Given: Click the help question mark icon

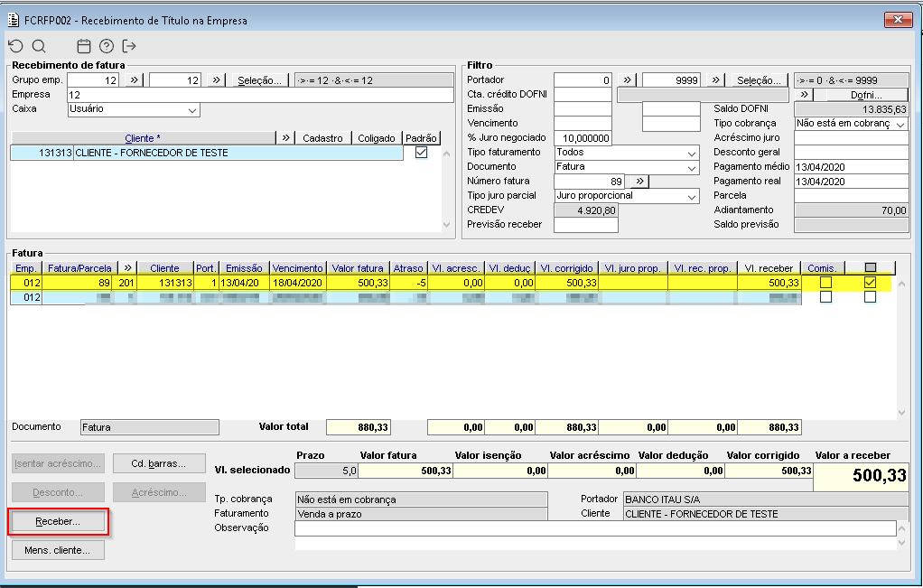Looking at the screenshot, I should click(107, 46).
